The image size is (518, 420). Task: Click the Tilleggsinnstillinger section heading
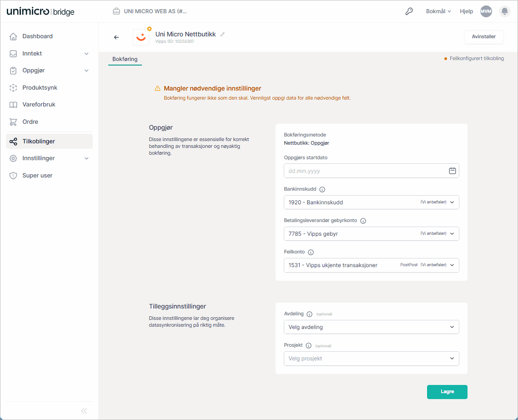177,306
